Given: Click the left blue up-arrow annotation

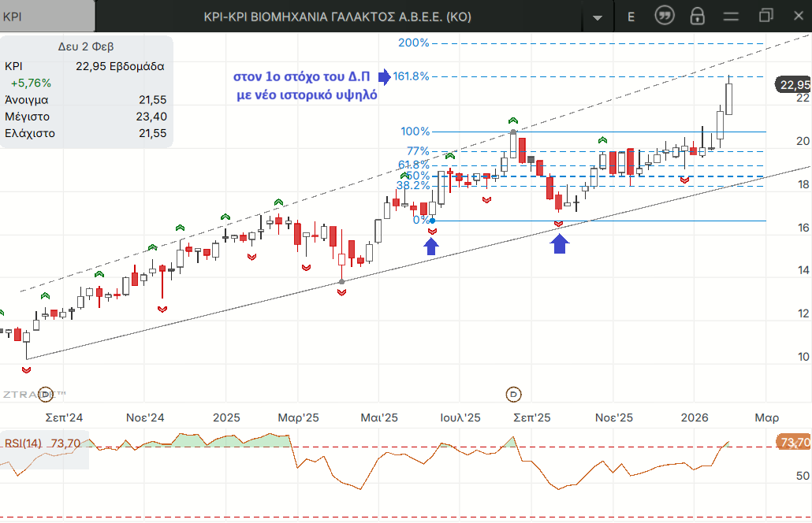Looking at the screenshot, I should [431, 247].
